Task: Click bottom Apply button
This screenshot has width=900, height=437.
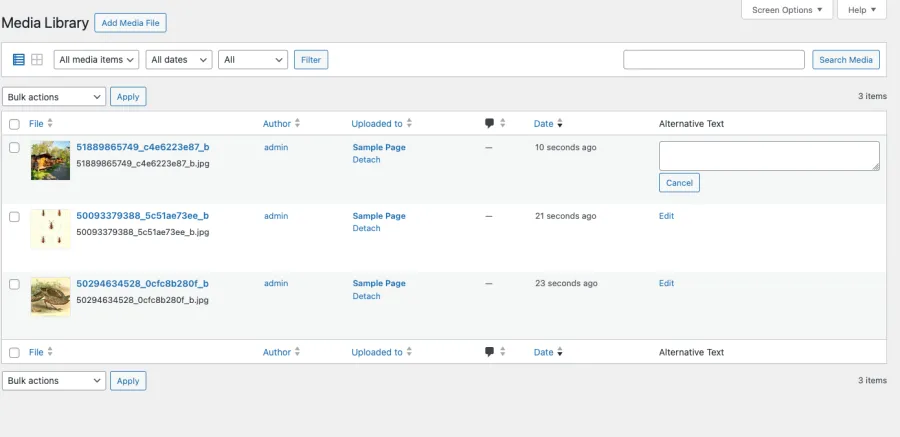Action: pos(128,381)
